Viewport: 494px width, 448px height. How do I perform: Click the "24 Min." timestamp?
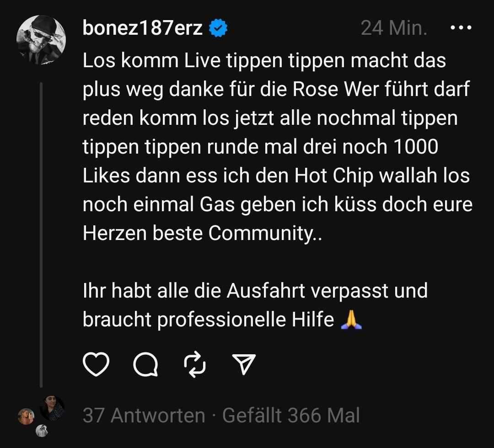394,29
